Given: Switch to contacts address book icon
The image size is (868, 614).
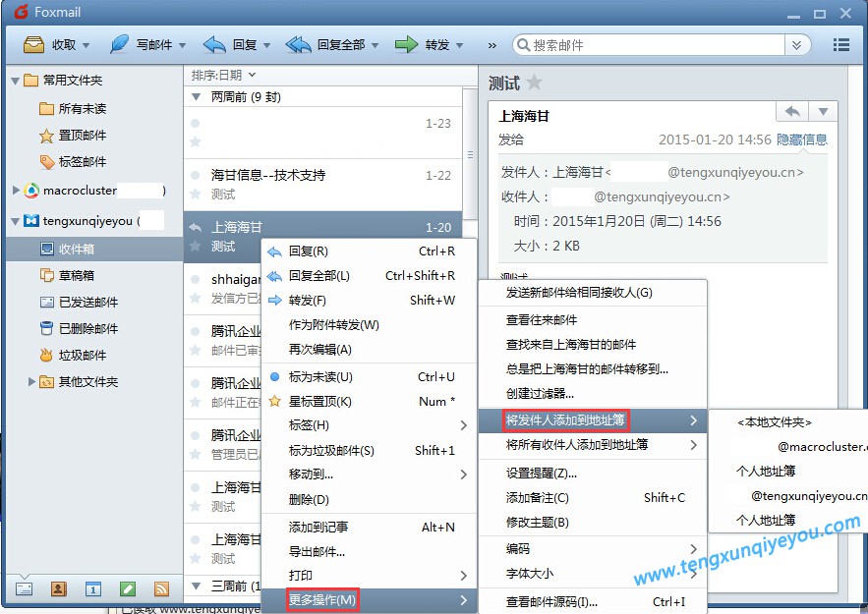Looking at the screenshot, I should 59,588.
